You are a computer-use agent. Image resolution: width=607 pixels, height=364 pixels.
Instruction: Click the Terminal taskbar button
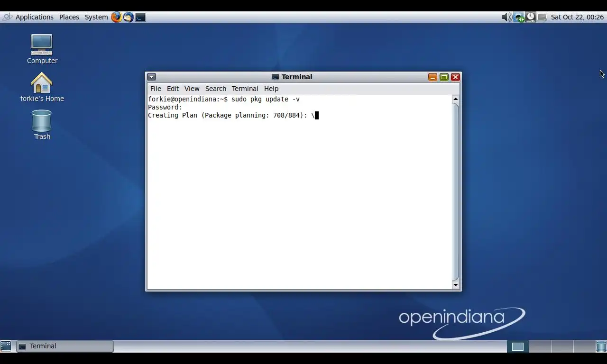[65, 346]
